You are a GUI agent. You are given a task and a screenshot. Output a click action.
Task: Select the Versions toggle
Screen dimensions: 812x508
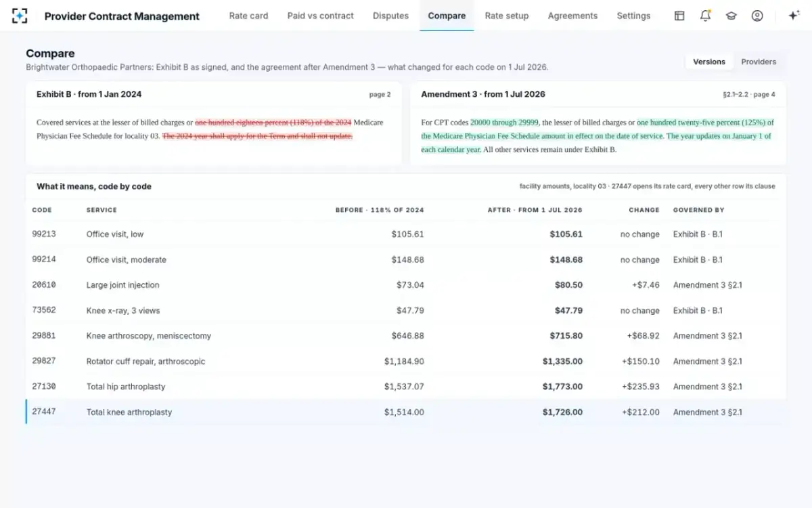[x=709, y=62]
